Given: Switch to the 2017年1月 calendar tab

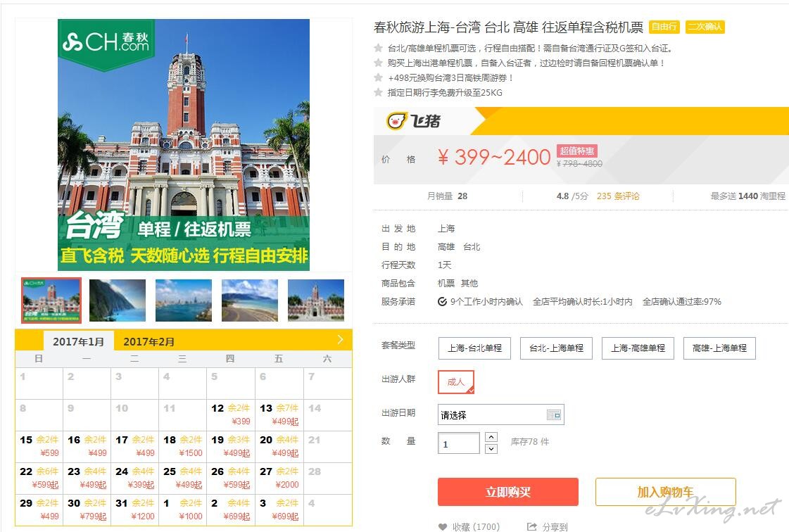Looking at the screenshot, I should click(79, 342).
